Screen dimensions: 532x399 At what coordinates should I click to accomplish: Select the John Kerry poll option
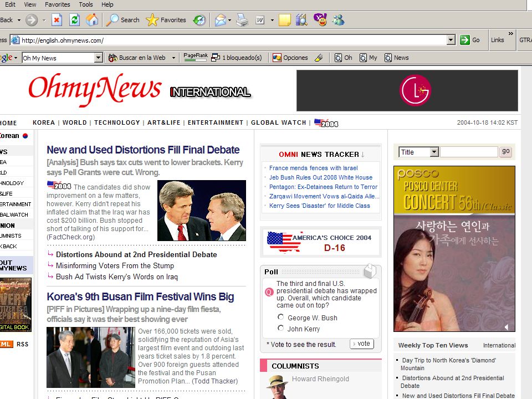[x=280, y=328]
